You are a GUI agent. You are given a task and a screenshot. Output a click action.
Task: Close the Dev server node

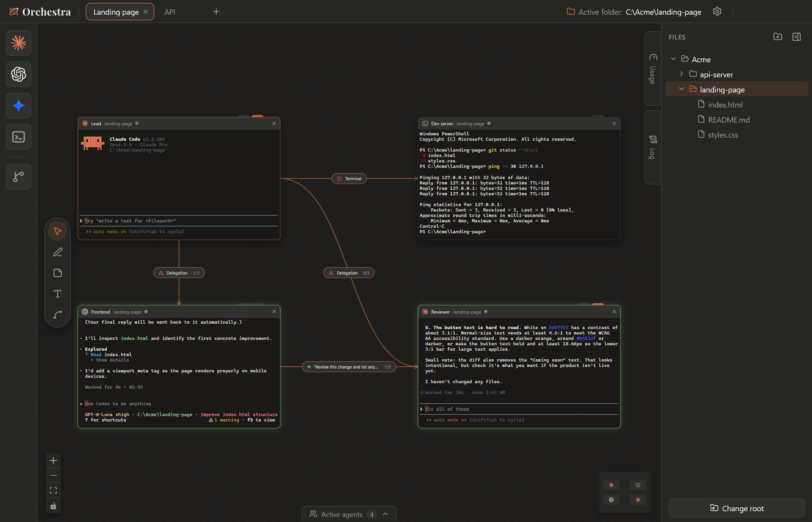(614, 123)
